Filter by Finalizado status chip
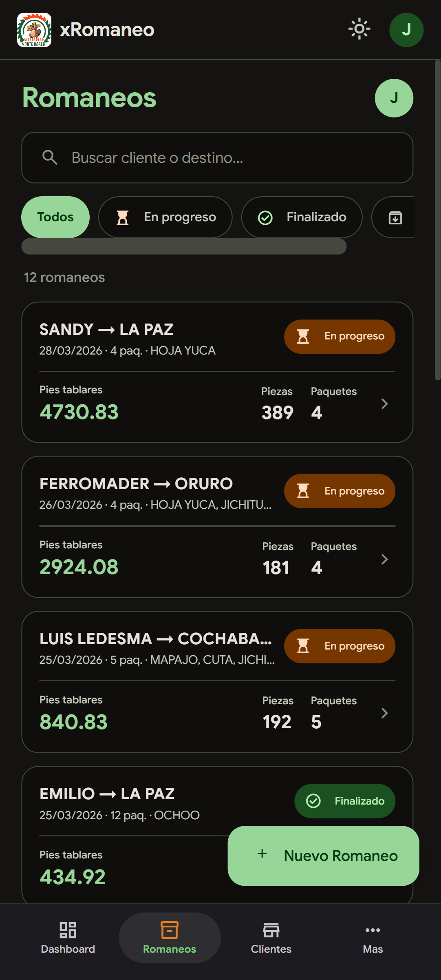The width and height of the screenshot is (441, 980). [x=302, y=217]
